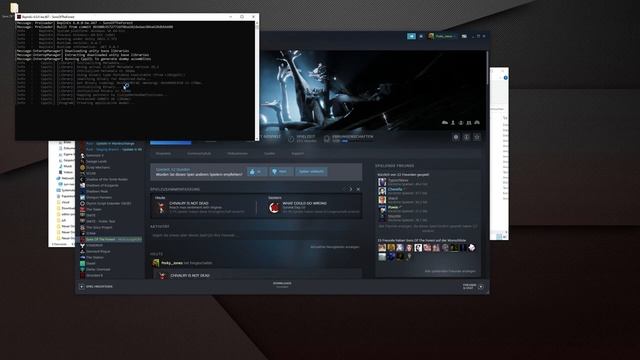Image resolution: width=640 pixels, height=360 pixels.
Task: Open the Shopseite tab
Action: (x=163, y=153)
